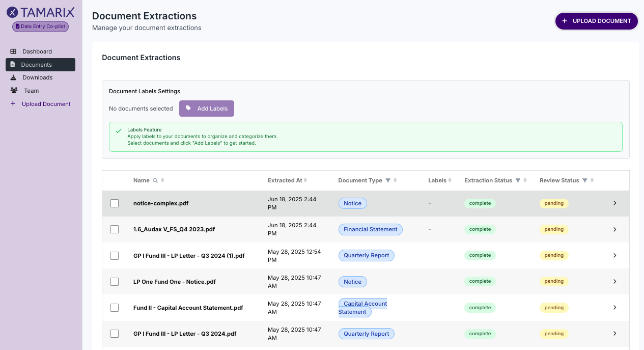Image resolution: width=644 pixels, height=350 pixels.
Task: Open the Extraction Status filter funnel
Action: coord(518,180)
